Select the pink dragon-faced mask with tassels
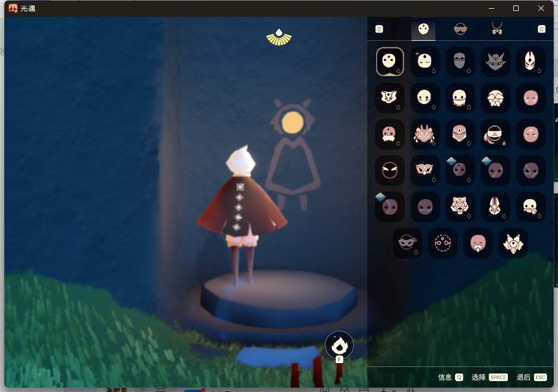The width and height of the screenshot is (558, 392). click(x=424, y=134)
